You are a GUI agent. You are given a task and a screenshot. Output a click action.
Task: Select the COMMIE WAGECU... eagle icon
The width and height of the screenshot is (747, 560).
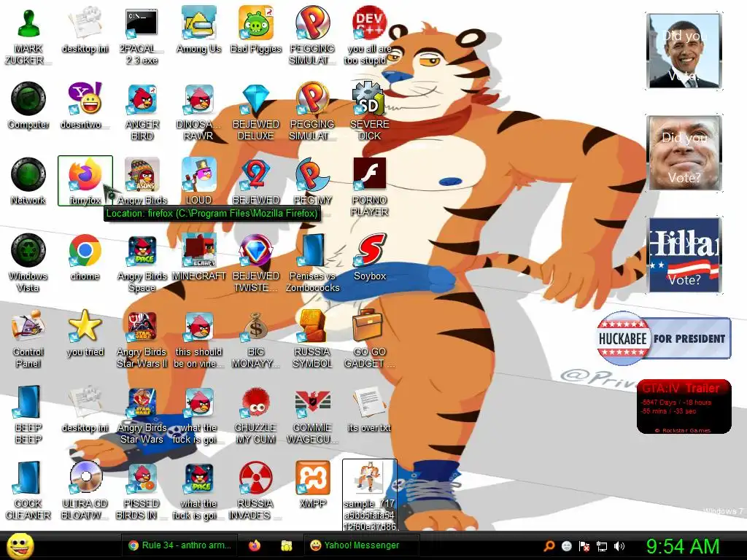pyautogui.click(x=312, y=402)
